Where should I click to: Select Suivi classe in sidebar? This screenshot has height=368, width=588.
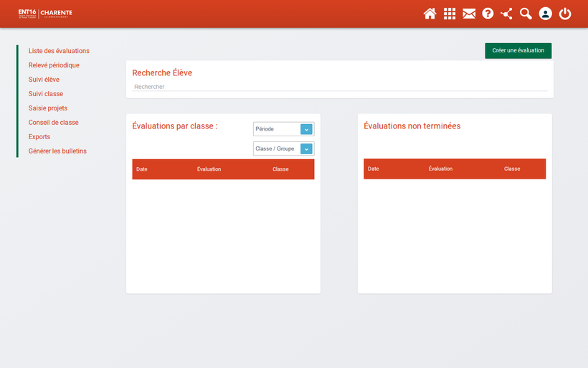tap(46, 93)
